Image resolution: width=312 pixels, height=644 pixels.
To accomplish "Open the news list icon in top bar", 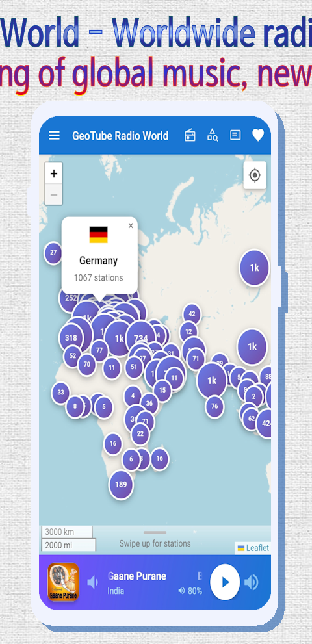I will tap(235, 135).
